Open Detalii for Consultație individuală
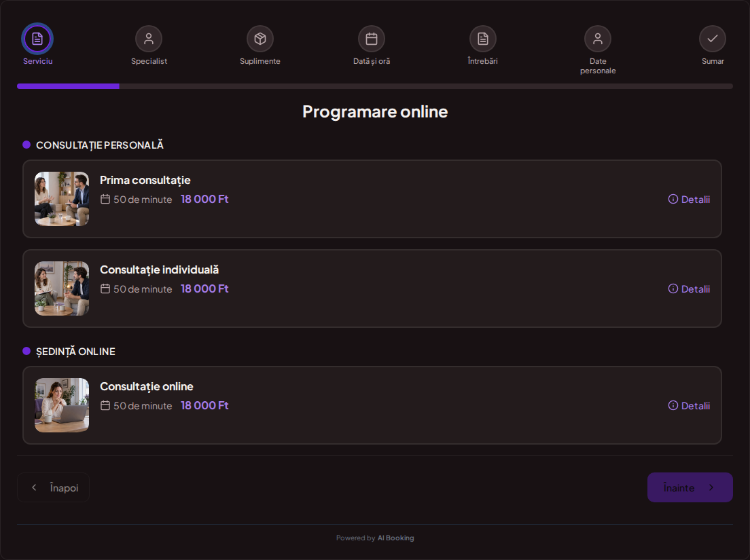This screenshot has width=750, height=560. [689, 289]
